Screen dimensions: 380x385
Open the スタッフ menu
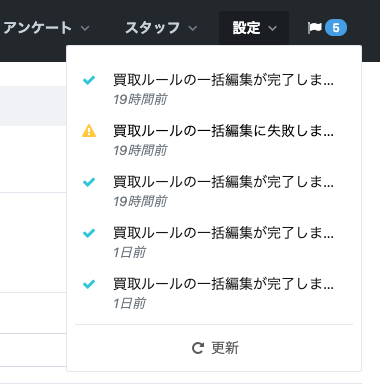[x=153, y=28]
